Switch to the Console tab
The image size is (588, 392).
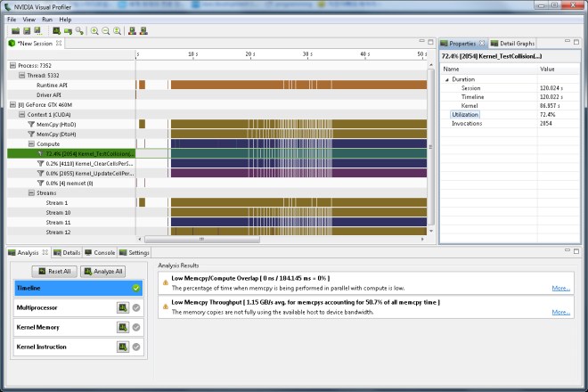pyautogui.click(x=100, y=253)
